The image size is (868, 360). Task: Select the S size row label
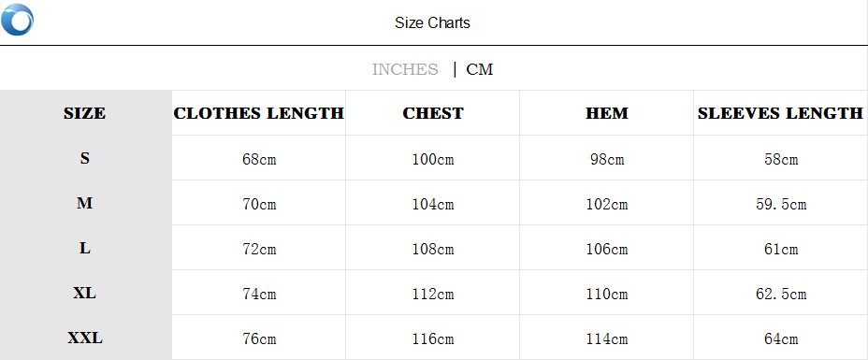[85, 158]
